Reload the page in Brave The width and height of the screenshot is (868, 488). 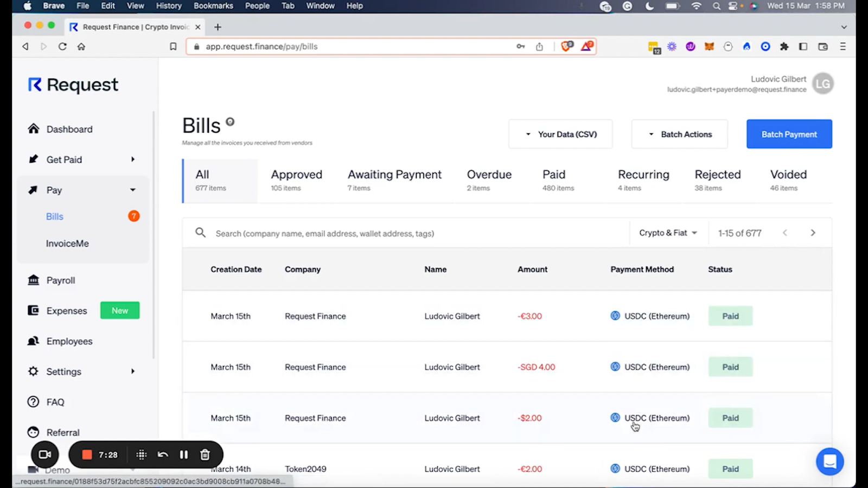click(x=62, y=47)
